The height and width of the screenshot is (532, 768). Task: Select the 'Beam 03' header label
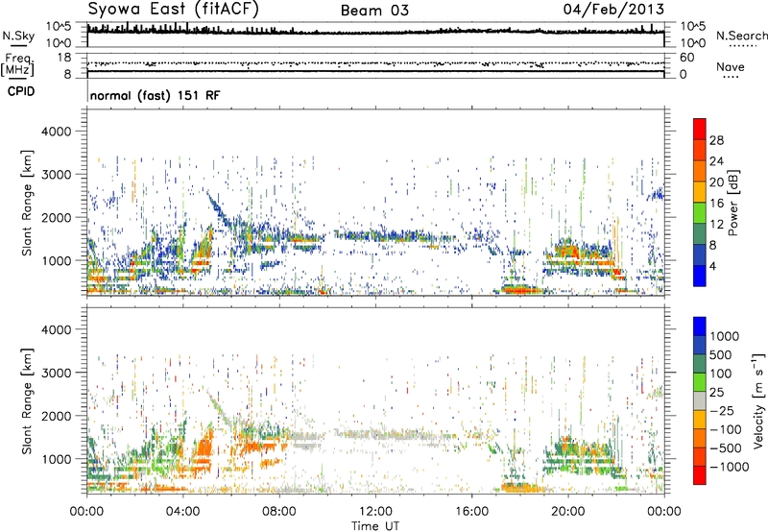(374, 11)
